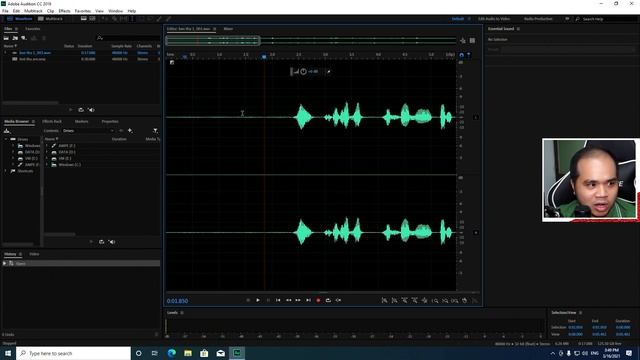Toggle the left channel enable button
This screenshot has width=640, height=360.
point(476,118)
